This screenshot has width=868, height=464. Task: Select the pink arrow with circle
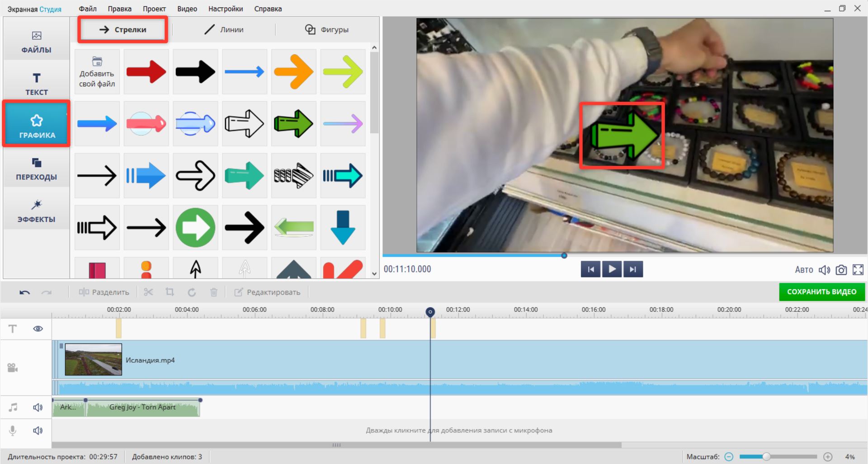pyautogui.click(x=146, y=123)
